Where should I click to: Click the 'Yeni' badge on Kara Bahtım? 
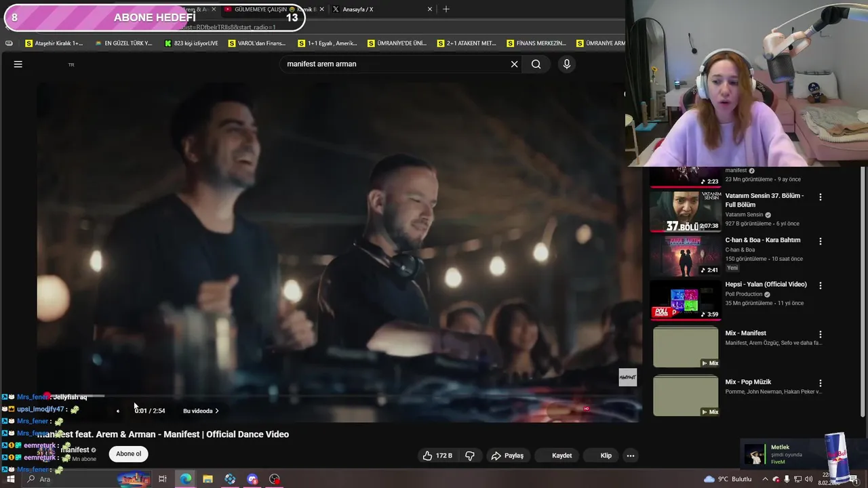pyautogui.click(x=732, y=268)
